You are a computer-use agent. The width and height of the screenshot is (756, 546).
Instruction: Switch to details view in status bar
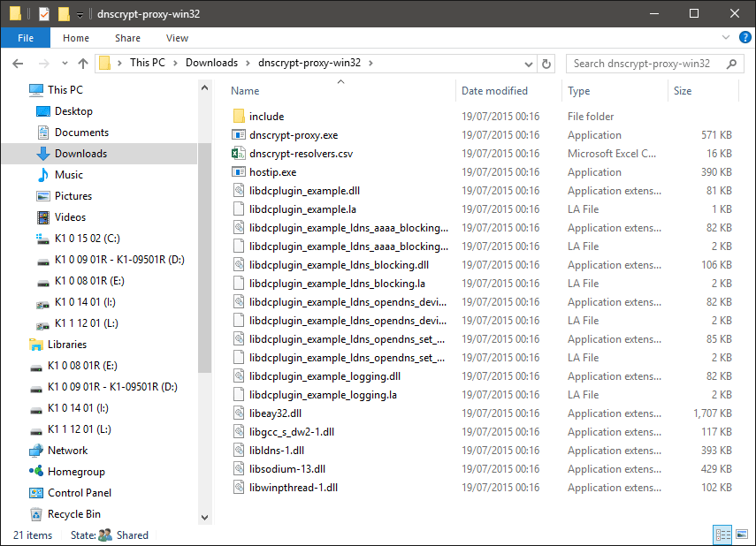click(722, 535)
